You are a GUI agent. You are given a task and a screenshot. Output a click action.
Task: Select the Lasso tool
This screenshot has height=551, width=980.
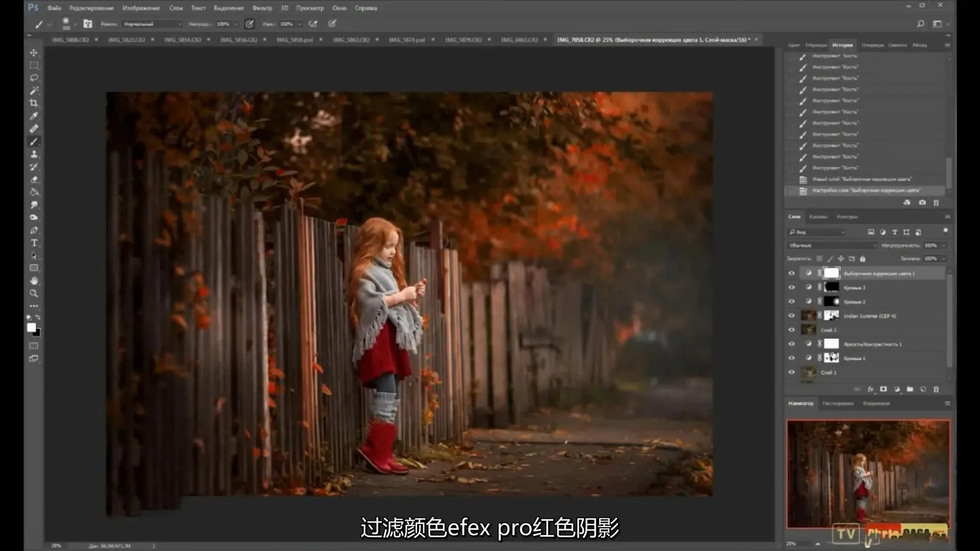34,78
